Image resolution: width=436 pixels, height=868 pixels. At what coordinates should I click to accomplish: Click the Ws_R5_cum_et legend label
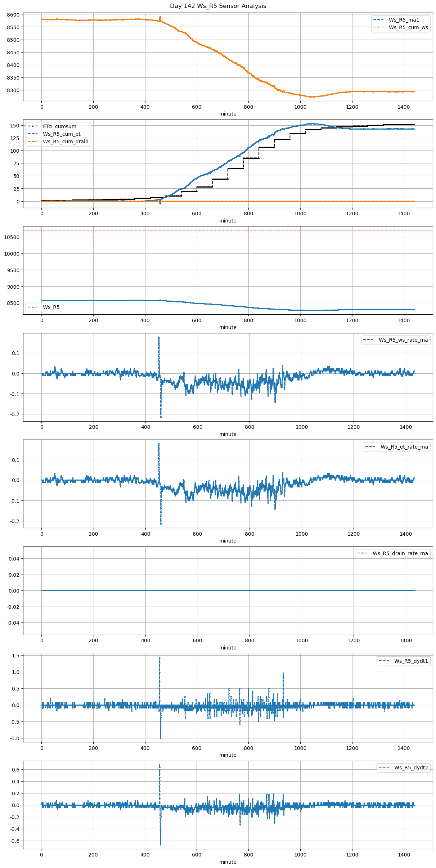coord(62,134)
